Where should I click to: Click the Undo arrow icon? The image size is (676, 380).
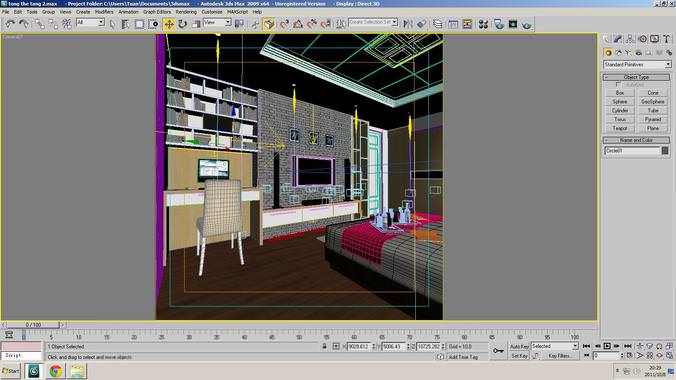(10, 24)
